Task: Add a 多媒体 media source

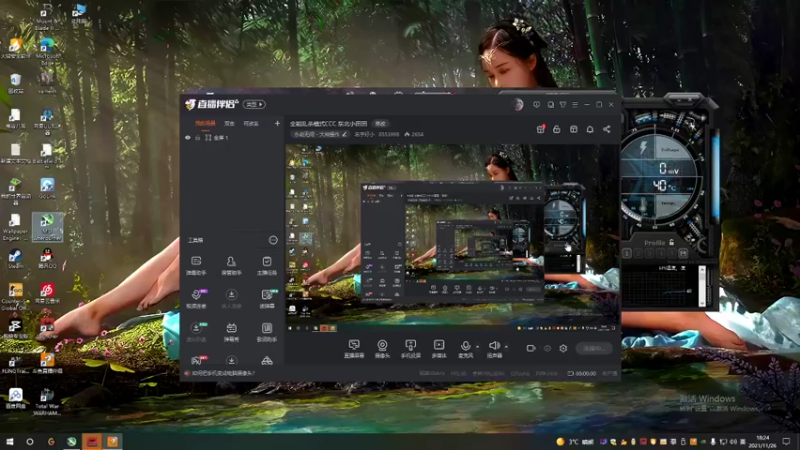Action: click(439, 349)
